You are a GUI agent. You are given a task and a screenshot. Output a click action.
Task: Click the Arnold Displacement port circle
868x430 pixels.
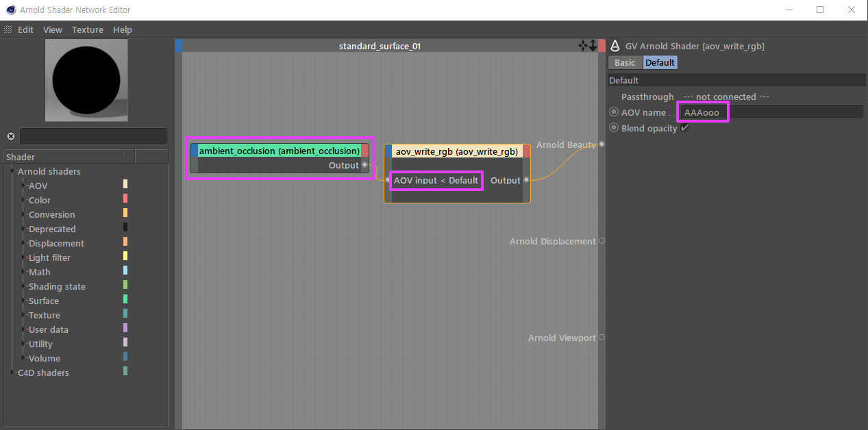pyautogui.click(x=602, y=241)
